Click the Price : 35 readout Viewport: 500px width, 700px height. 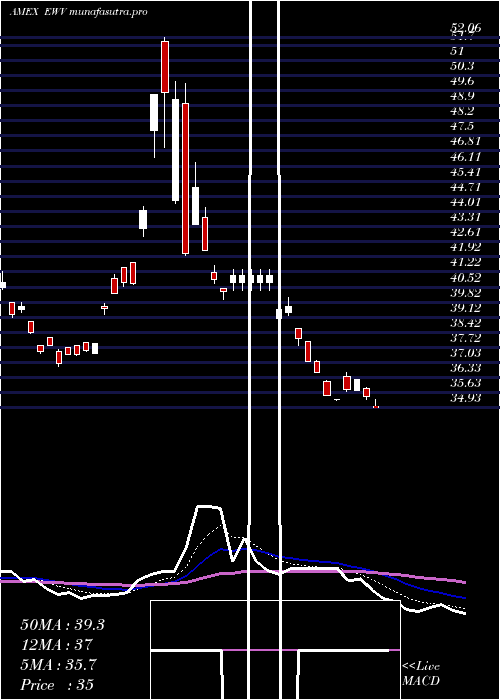57,685
